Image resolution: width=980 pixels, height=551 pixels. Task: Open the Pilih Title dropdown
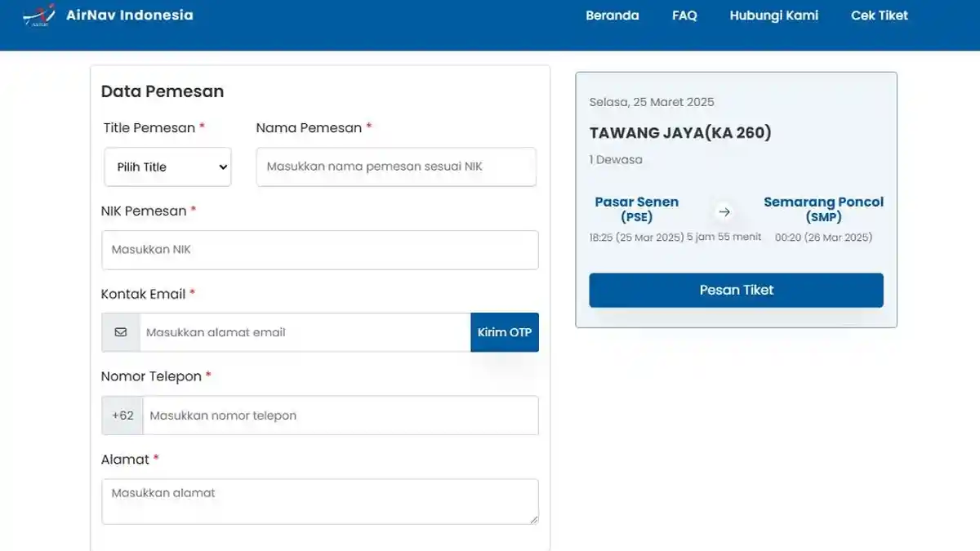click(x=167, y=167)
